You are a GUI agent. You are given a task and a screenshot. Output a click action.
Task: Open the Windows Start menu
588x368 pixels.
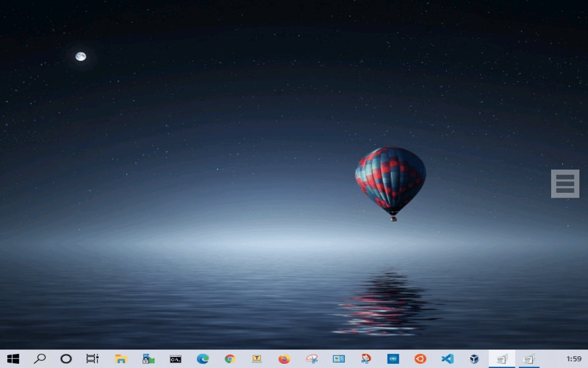[13, 359]
